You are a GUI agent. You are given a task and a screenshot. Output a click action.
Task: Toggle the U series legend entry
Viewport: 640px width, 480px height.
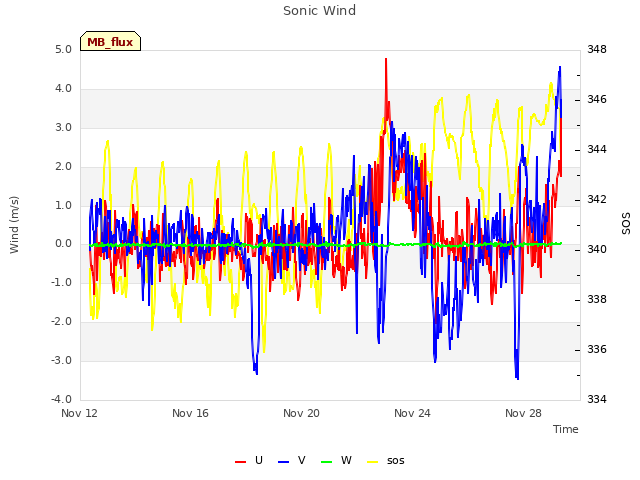[249, 460]
